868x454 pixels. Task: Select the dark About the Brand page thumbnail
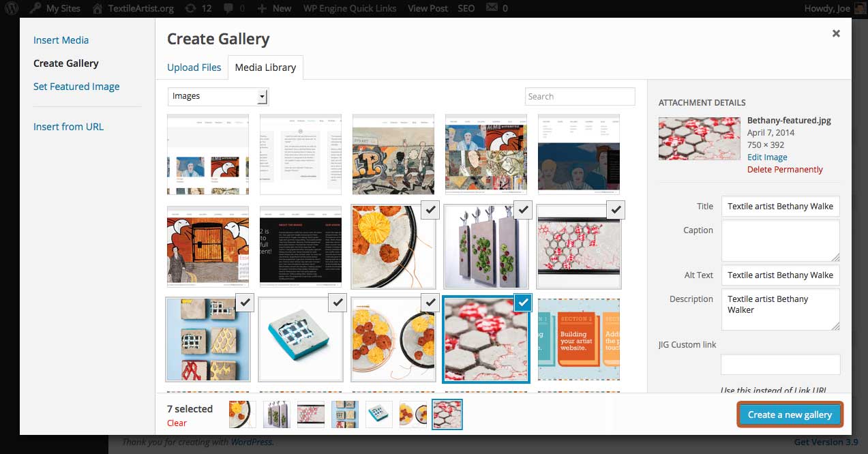(x=301, y=247)
